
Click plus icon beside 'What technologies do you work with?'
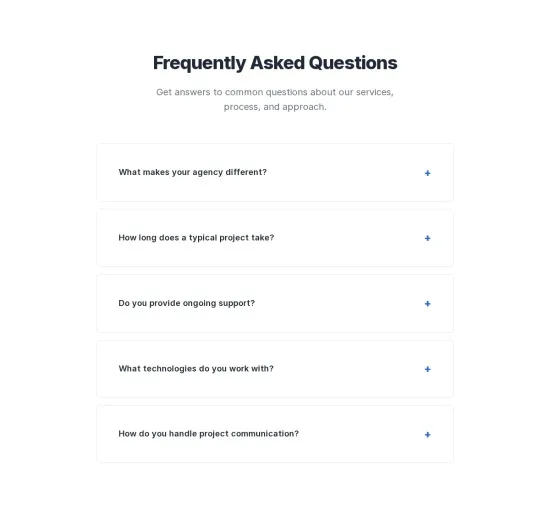(427, 369)
